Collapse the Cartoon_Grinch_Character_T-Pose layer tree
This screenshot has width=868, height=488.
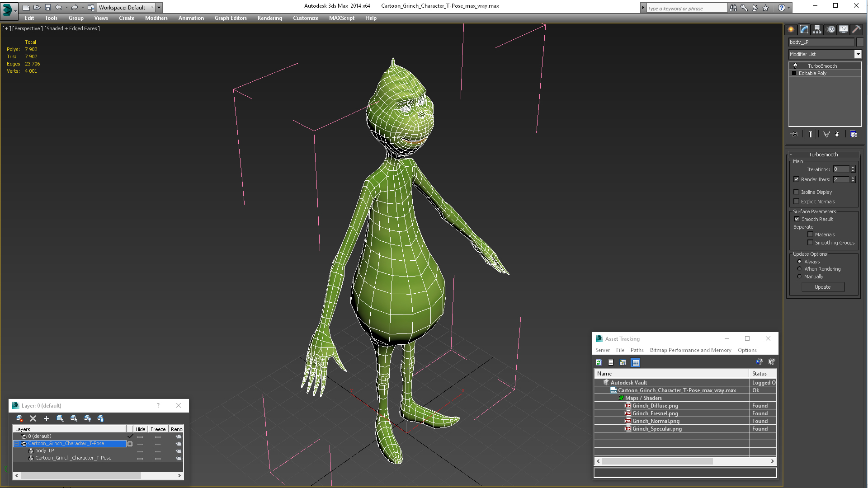pos(17,444)
